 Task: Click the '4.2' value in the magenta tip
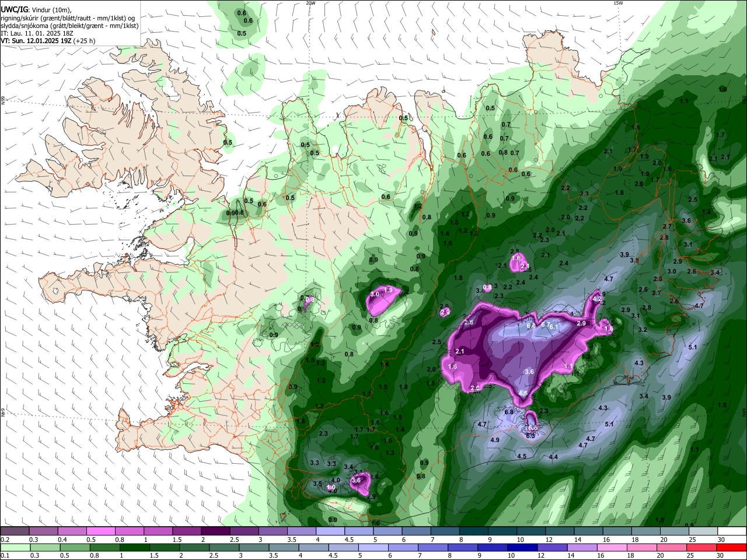597,299
